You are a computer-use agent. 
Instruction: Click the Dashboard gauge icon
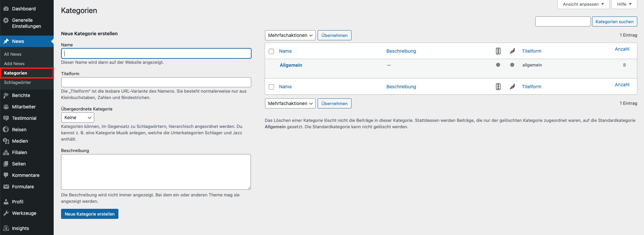click(x=6, y=9)
